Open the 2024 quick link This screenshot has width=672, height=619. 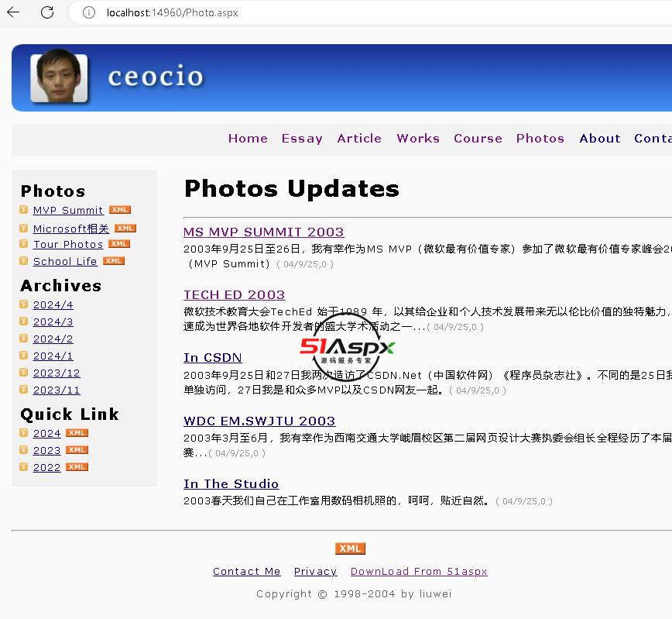tap(46, 434)
